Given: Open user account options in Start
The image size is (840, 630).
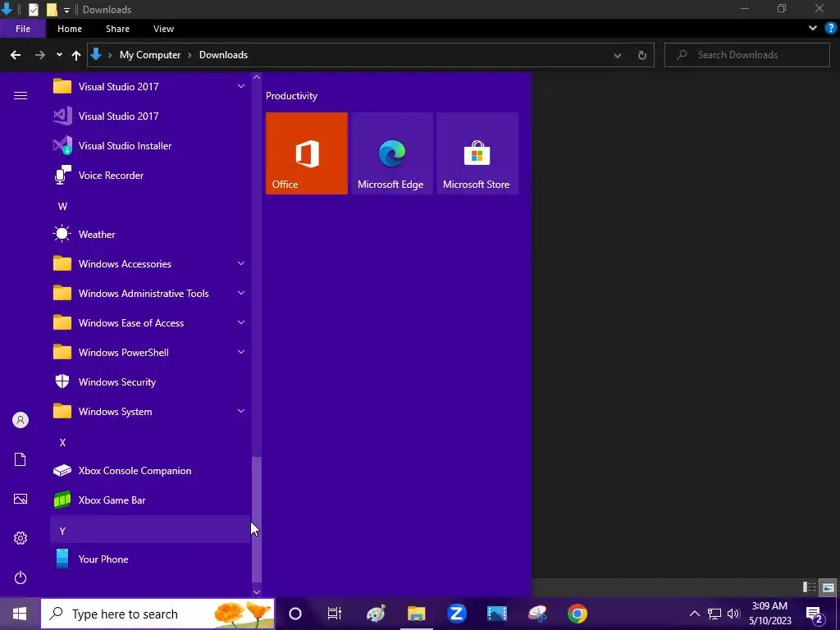Looking at the screenshot, I should [21, 420].
